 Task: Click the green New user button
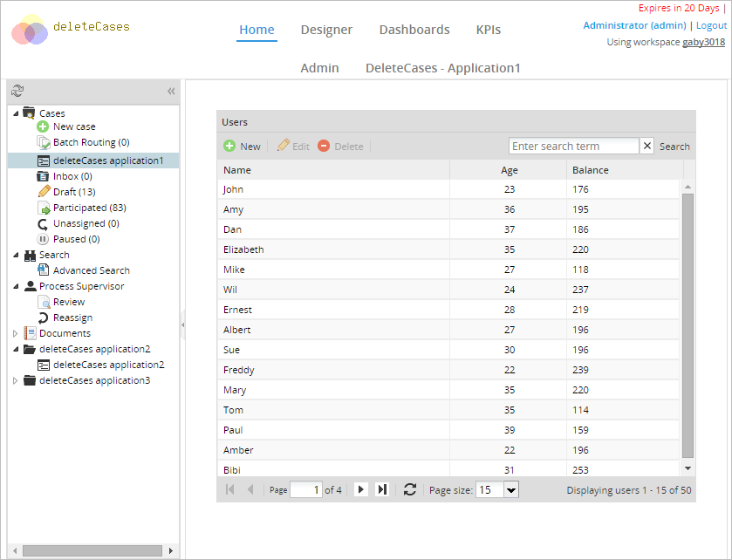pos(242,147)
